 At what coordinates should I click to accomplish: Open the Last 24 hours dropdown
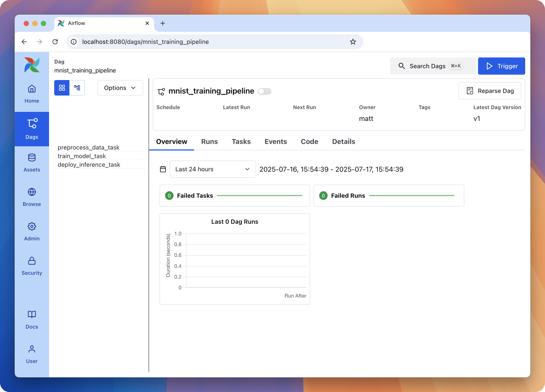[213, 169]
